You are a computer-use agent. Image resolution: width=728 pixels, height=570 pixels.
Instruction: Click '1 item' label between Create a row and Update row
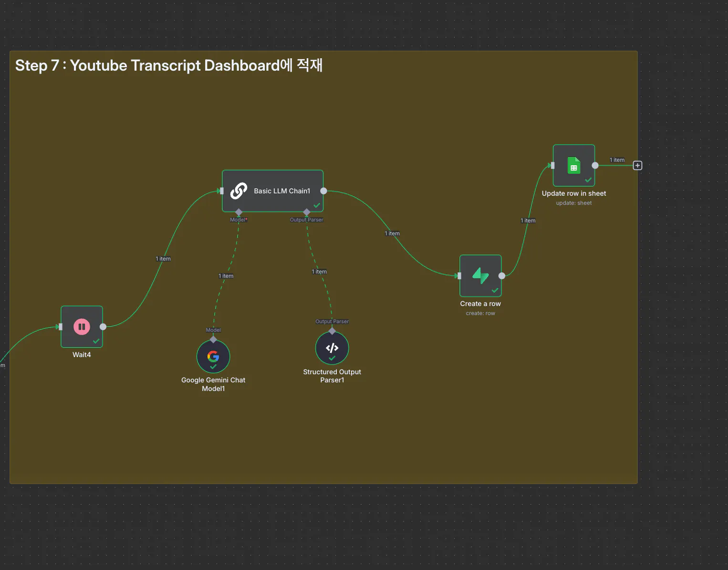click(528, 221)
